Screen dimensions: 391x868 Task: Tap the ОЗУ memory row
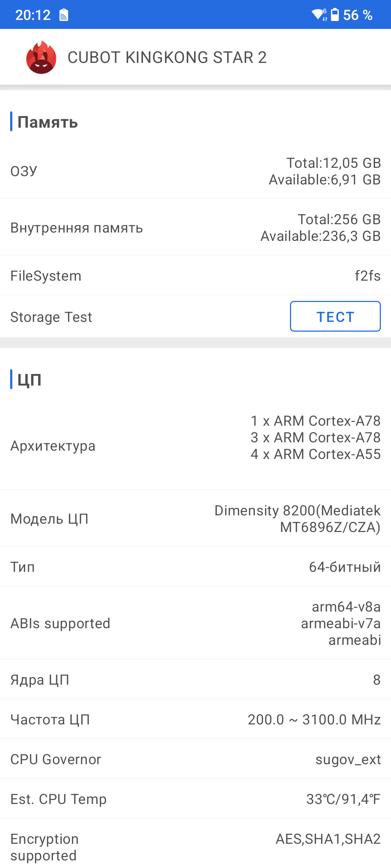tap(195, 171)
